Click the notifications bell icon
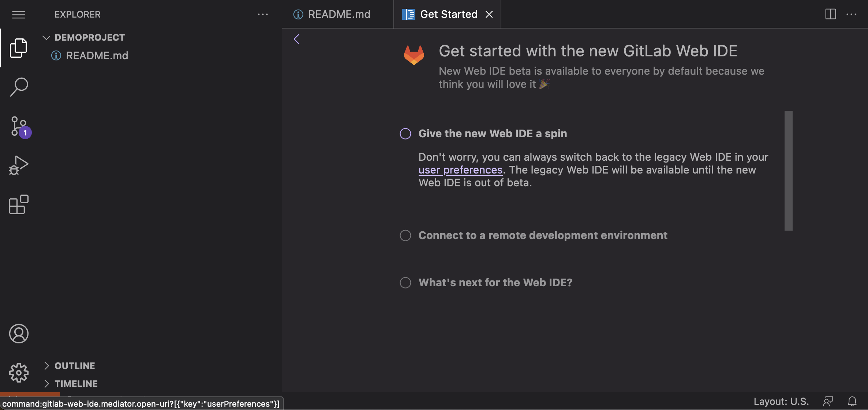Screen dimensions: 868x410 pyautogui.click(x=852, y=402)
